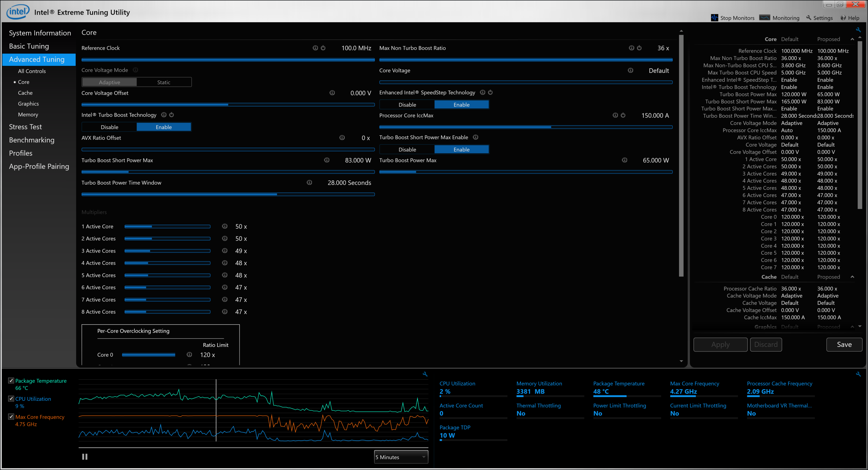
Task: Collapse the Core section in proposed settings panel
Action: (x=852, y=39)
